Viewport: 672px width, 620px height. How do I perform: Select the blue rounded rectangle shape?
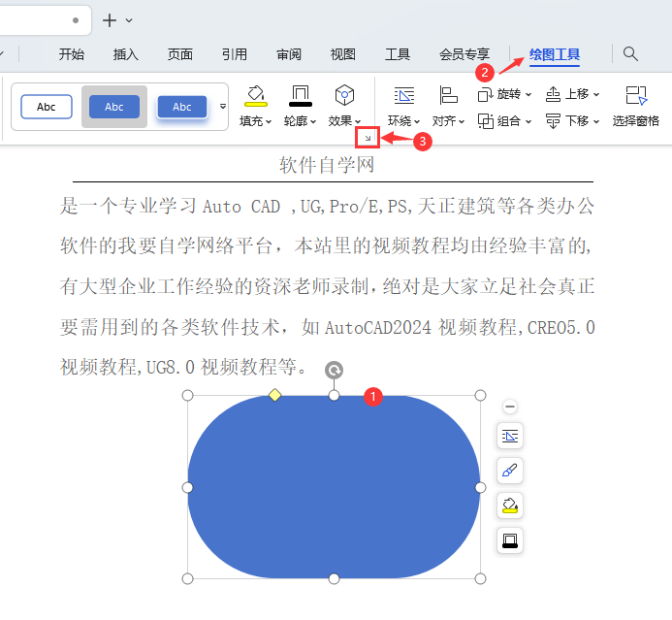point(334,487)
